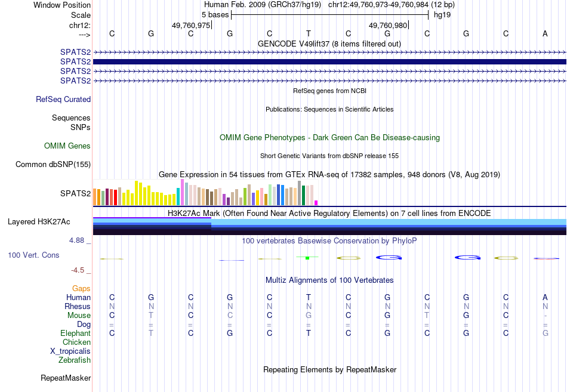Open 100 vertebrates PhyloP conservation title
567x392 pixels.
point(329,241)
